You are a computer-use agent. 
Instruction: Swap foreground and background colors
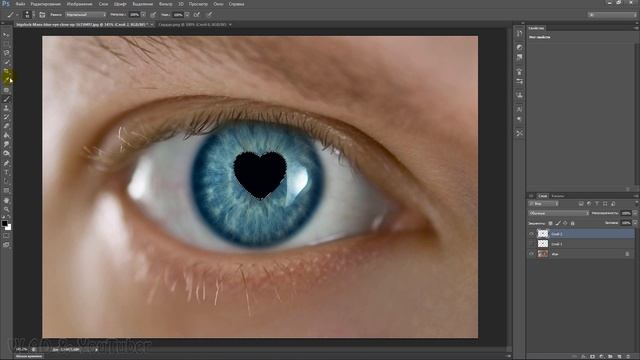pos(9,218)
